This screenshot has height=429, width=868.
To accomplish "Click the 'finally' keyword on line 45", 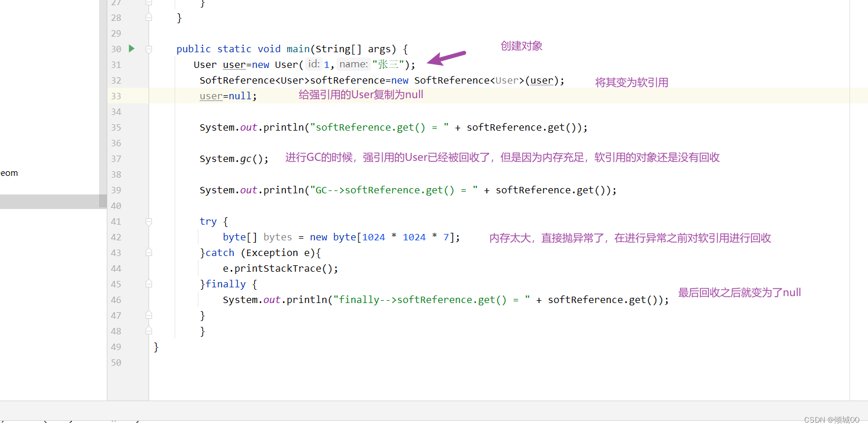I will (226, 284).
